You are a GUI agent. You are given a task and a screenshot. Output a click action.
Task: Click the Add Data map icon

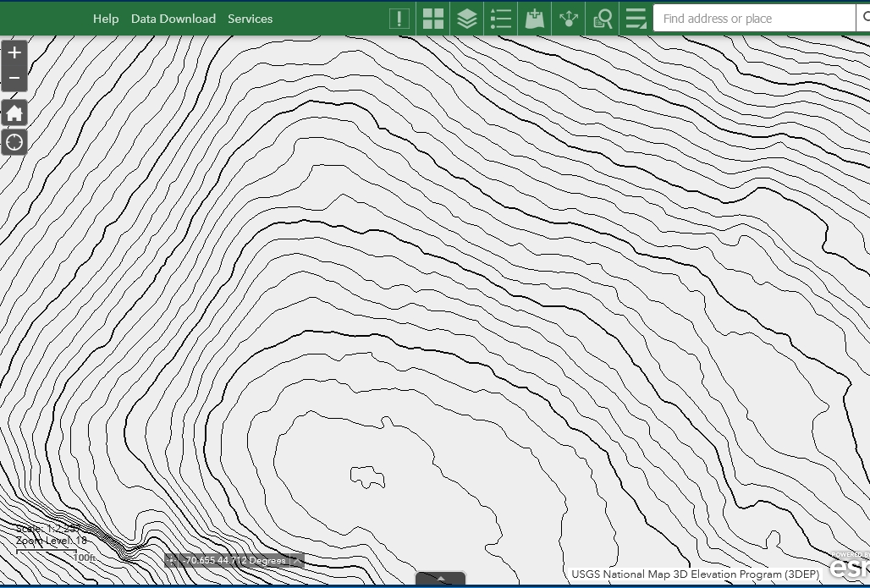(x=534, y=19)
